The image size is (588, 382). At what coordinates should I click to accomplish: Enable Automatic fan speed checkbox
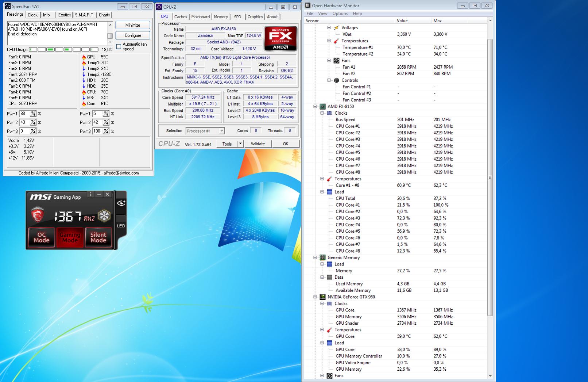click(x=119, y=46)
